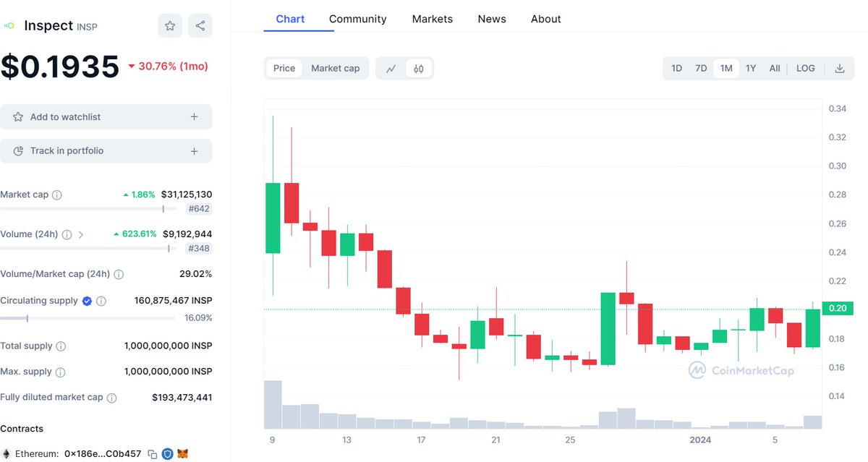Screen dimensions: 868x462
Task: Click the Contracts section heading
Action: pos(22,429)
